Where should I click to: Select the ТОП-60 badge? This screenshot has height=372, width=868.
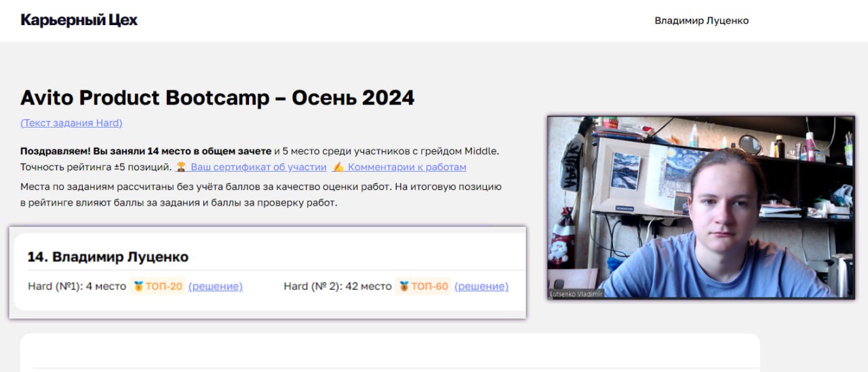[423, 286]
